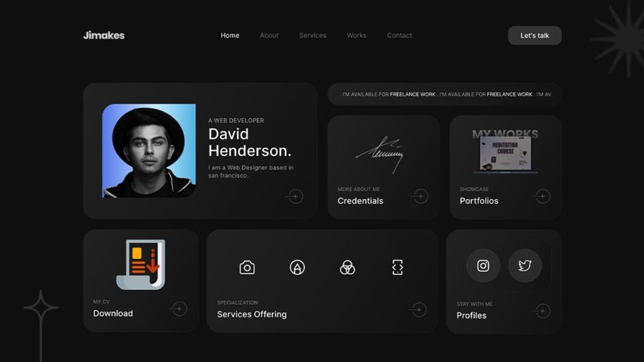Screen dimensions: 644x362
Task: Click the arrow icon beside Credentials
Action: point(420,197)
